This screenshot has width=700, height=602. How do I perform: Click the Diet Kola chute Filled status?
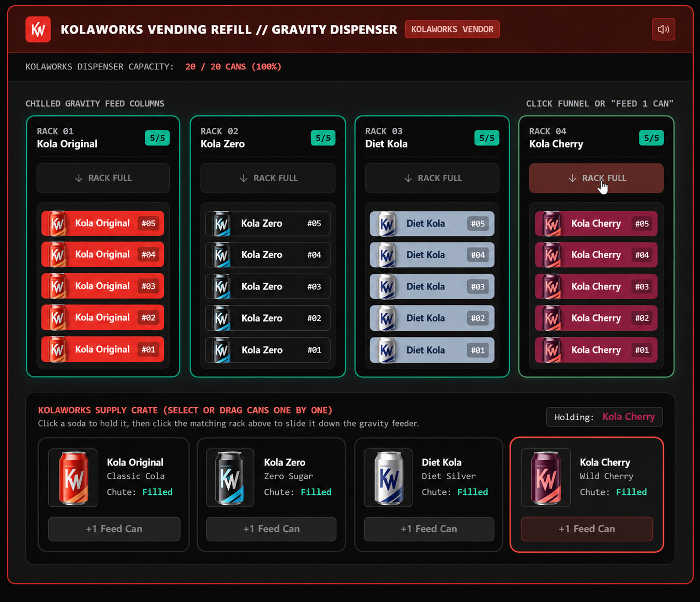[472, 492]
